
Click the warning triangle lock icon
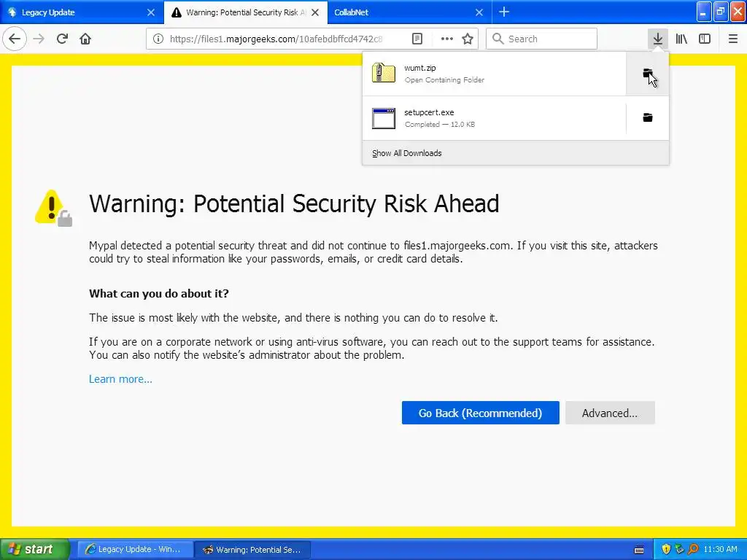coord(53,208)
